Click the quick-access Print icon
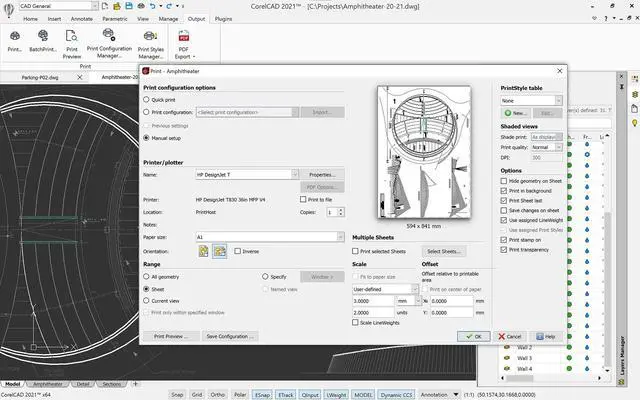 (141, 6)
